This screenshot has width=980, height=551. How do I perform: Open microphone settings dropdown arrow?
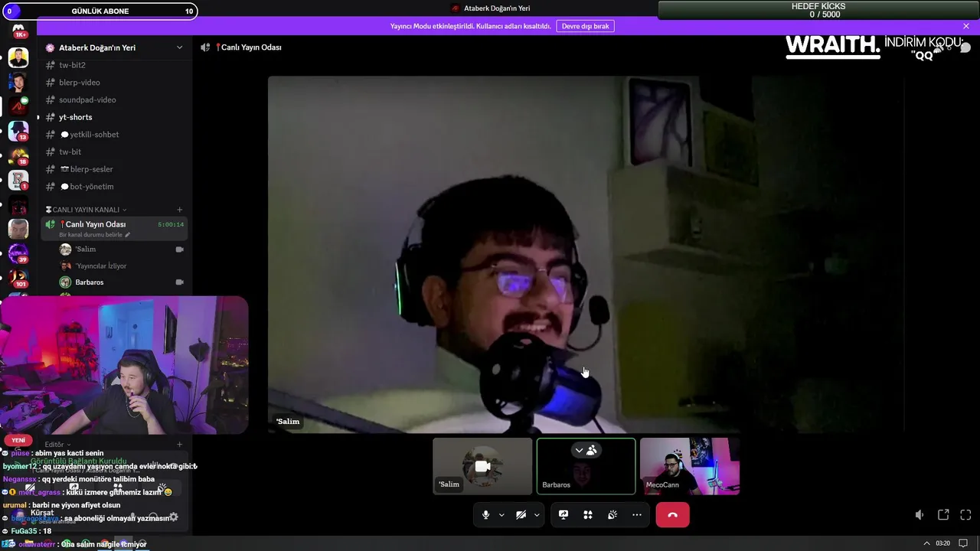click(501, 515)
